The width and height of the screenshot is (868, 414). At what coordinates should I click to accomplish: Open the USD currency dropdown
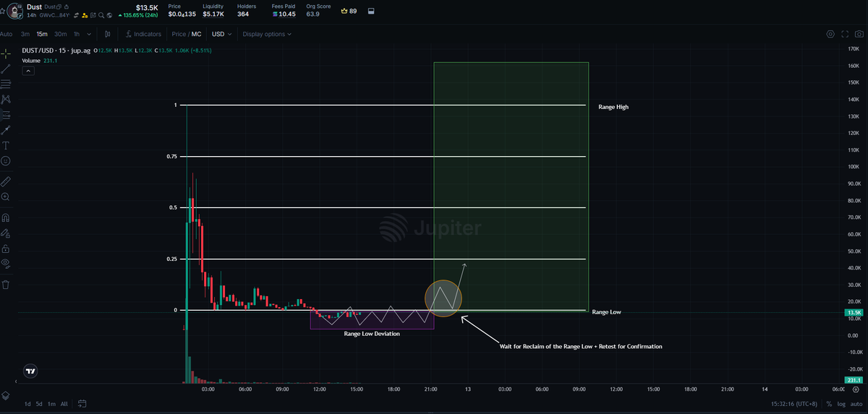tap(221, 34)
